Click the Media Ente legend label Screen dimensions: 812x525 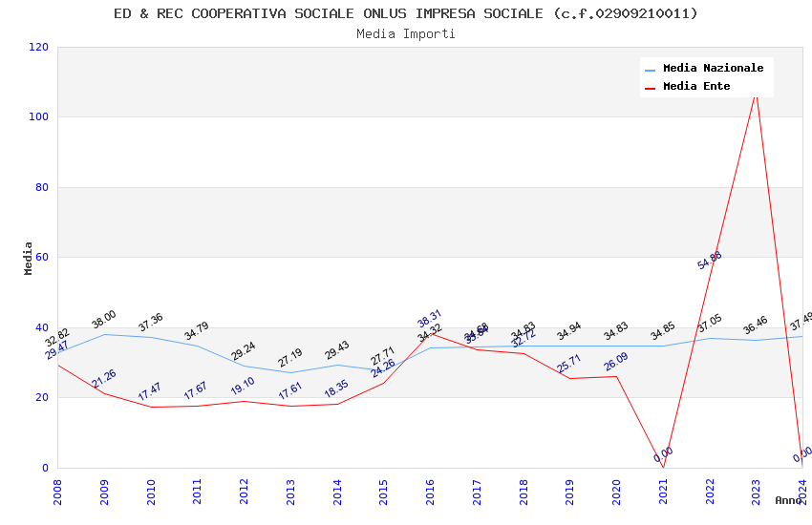696,86
